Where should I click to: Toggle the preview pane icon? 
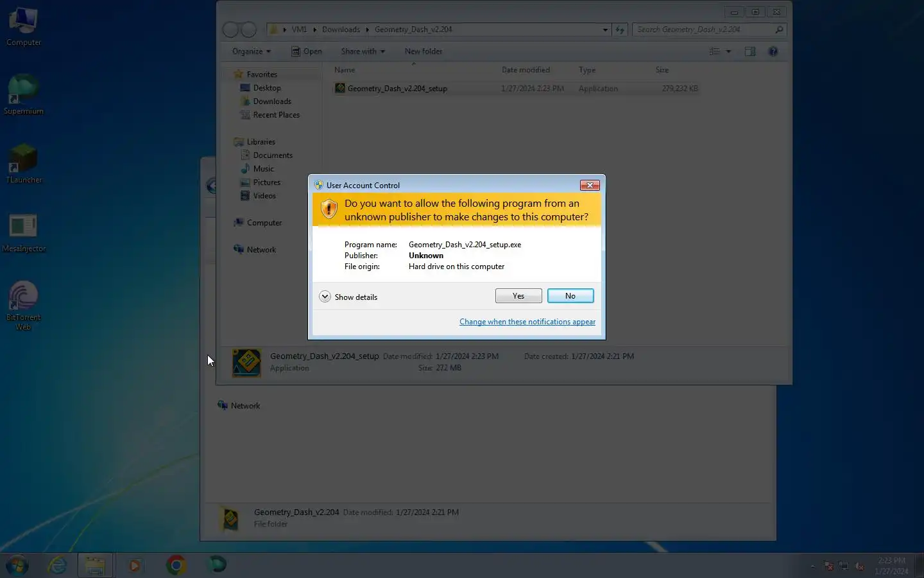[x=750, y=51]
